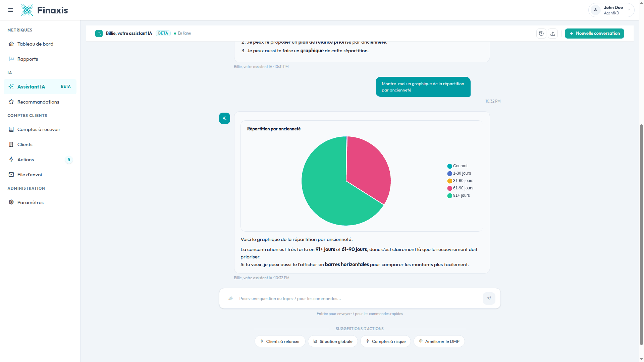Viewport: 644px width, 362px height.
Task: Choose suggestion Situation globale
Action: [333, 341]
